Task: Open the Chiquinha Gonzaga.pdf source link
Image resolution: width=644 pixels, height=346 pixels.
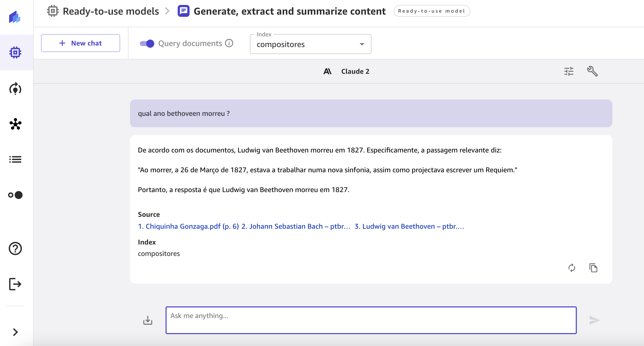Action: (188, 226)
